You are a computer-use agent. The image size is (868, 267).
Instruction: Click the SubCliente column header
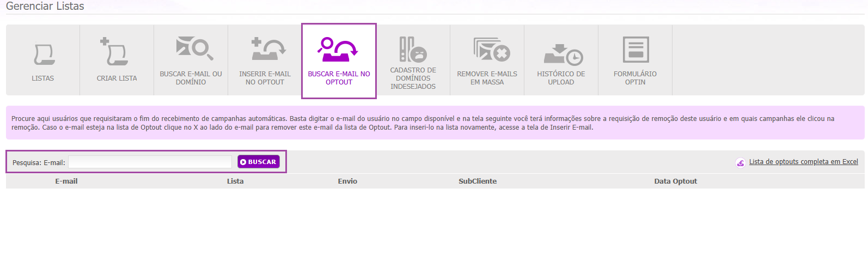point(478,181)
